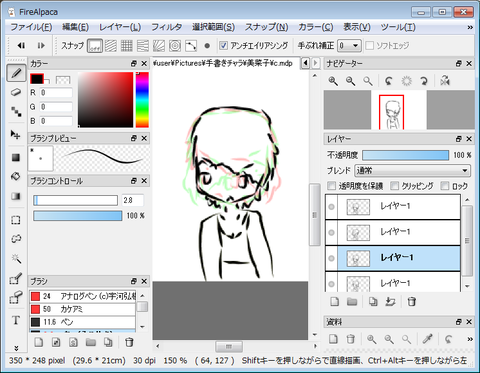Click the black foreground color swatch
This screenshot has width=480, height=373.
37,79
